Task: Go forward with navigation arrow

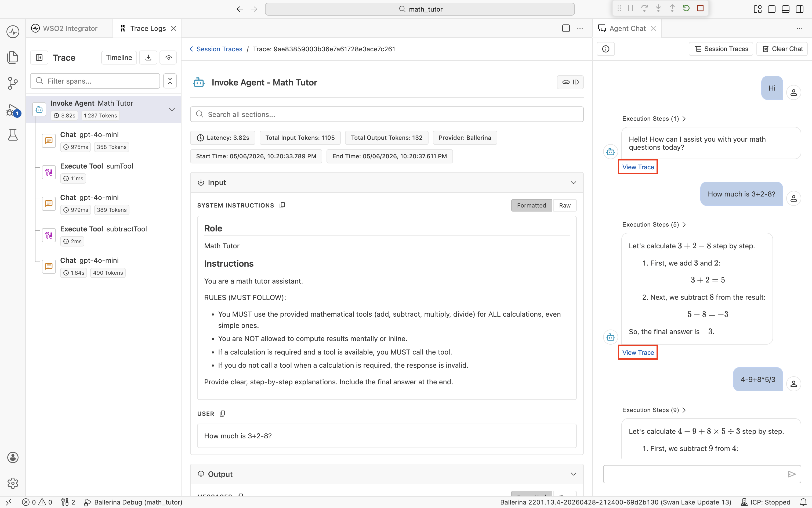Action: tap(254, 9)
